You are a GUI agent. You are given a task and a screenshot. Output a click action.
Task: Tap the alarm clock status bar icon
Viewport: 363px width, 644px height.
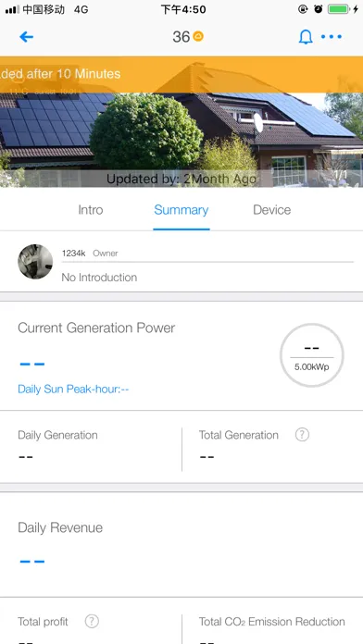319,9
